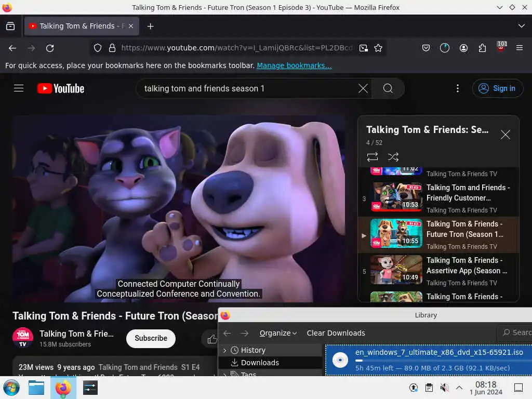The width and height of the screenshot is (532, 399).
Task: Go to YouTube home via logo
Action: pyautogui.click(x=61, y=88)
